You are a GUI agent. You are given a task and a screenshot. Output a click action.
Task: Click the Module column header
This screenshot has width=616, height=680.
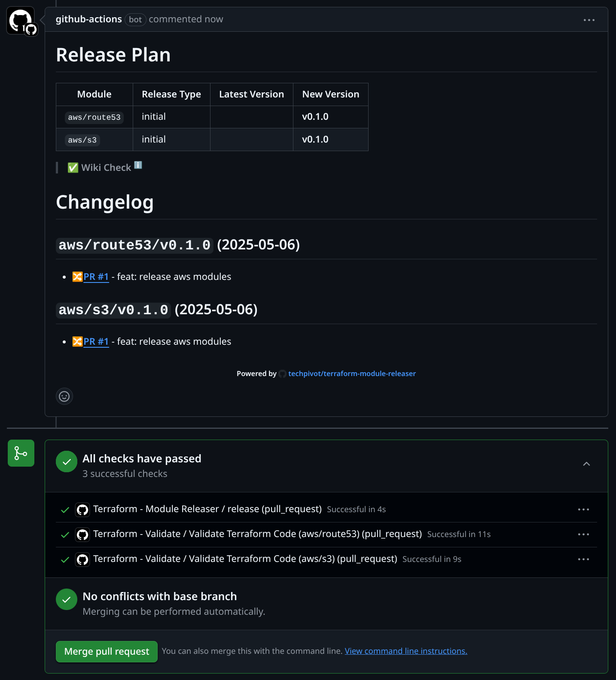[x=95, y=94]
